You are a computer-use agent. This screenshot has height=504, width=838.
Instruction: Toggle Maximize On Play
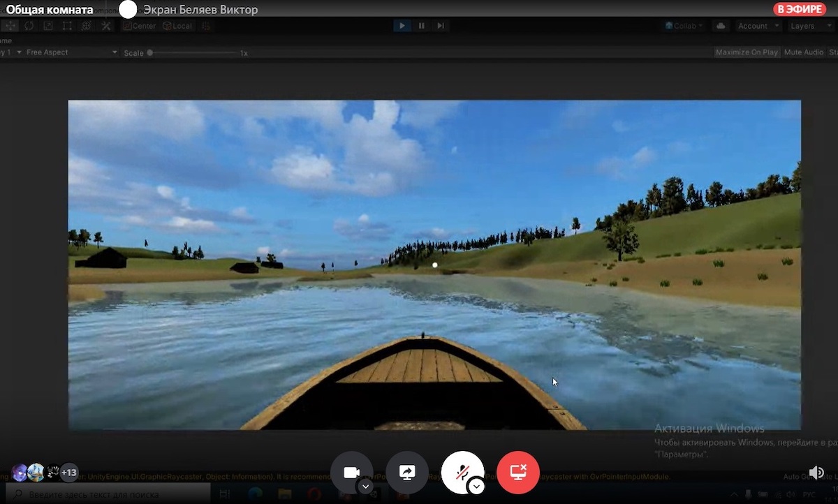pyautogui.click(x=747, y=52)
